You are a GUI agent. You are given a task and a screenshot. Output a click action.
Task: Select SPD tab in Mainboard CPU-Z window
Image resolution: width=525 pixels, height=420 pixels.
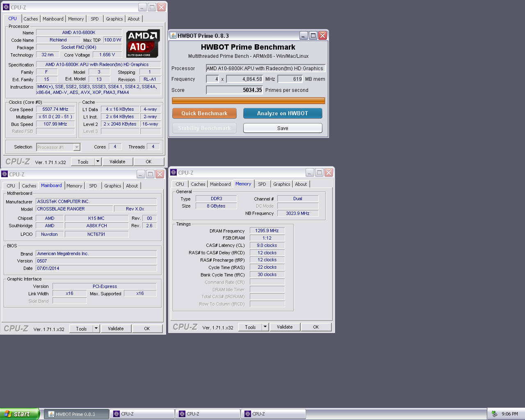pyautogui.click(x=93, y=186)
